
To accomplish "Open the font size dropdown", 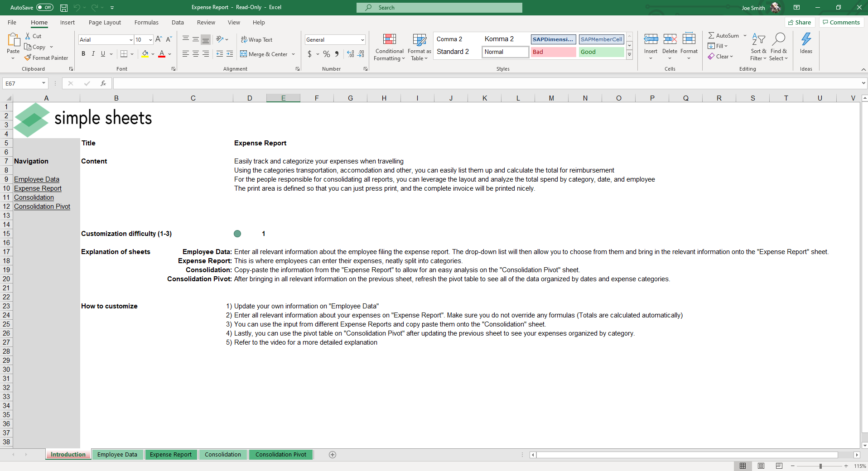I will click(x=150, y=40).
